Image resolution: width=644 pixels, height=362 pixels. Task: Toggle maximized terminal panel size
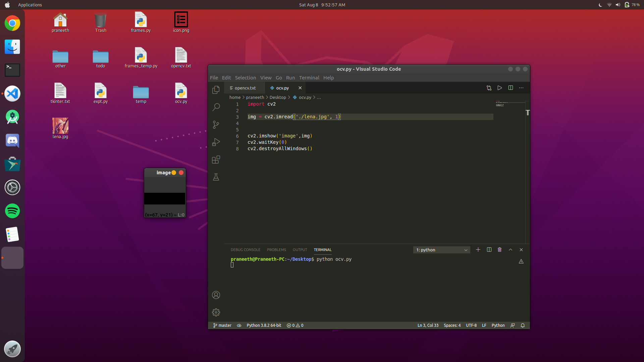(x=511, y=250)
